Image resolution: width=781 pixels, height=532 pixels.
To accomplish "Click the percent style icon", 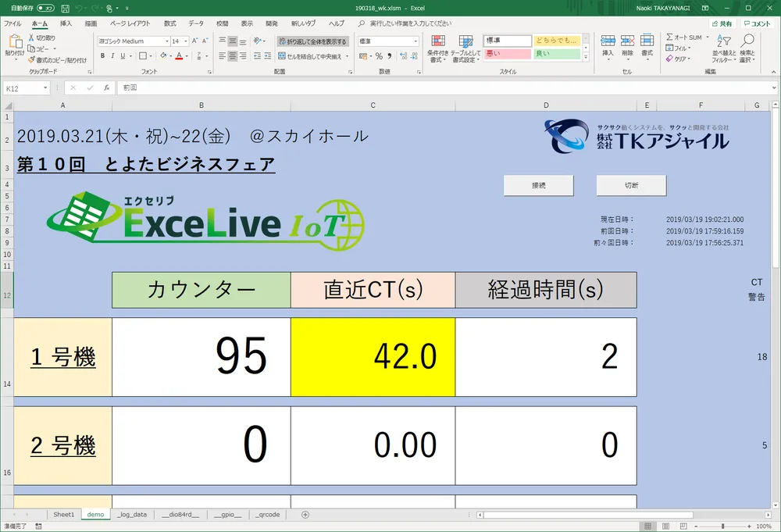I will coord(379,55).
